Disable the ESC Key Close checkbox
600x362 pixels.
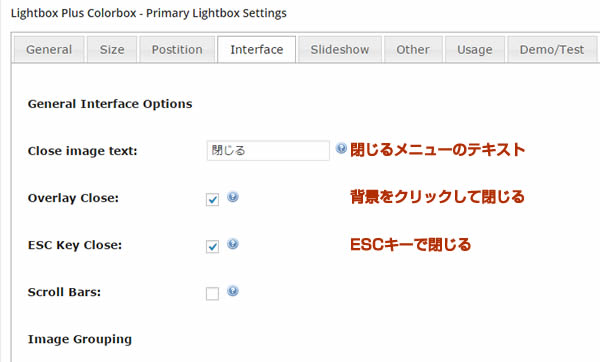tap(212, 246)
